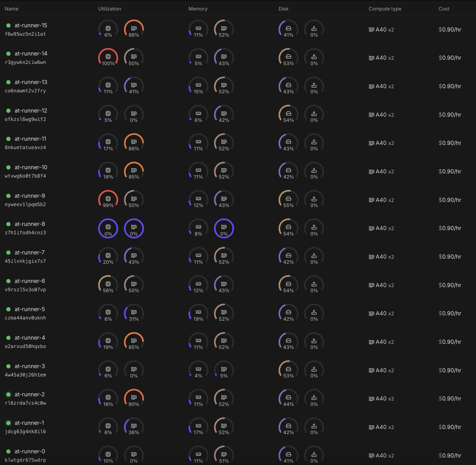Click the $0.90/hr cost of at-runner-7

pos(450,257)
